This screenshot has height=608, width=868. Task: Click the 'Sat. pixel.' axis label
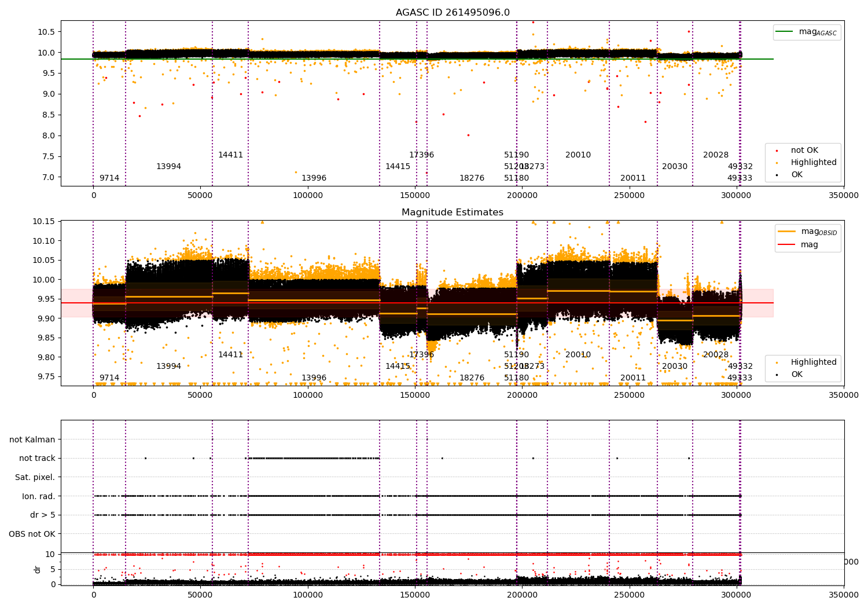[x=35, y=478]
